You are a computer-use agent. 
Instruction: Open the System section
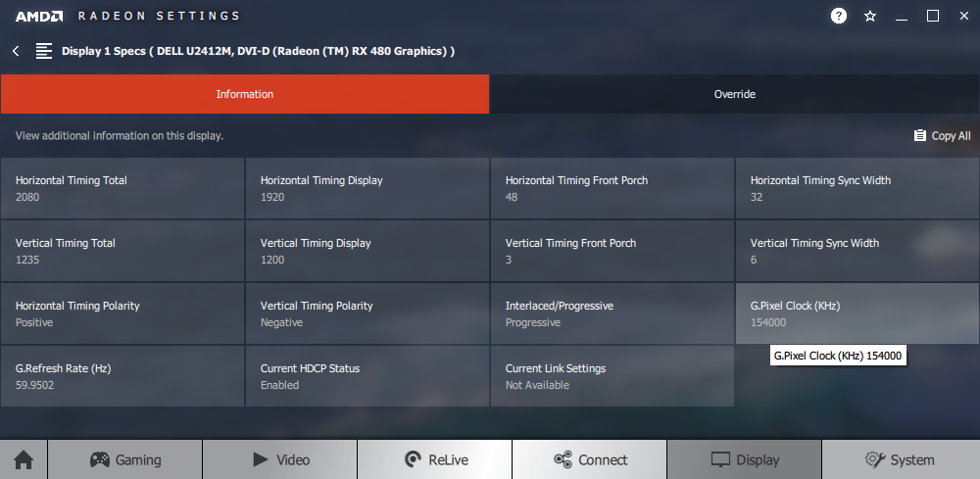(x=902, y=459)
